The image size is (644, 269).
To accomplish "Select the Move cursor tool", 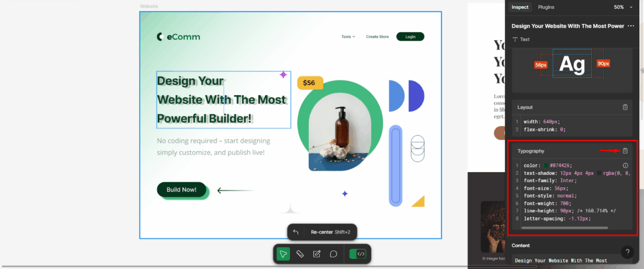I will click(x=283, y=254).
